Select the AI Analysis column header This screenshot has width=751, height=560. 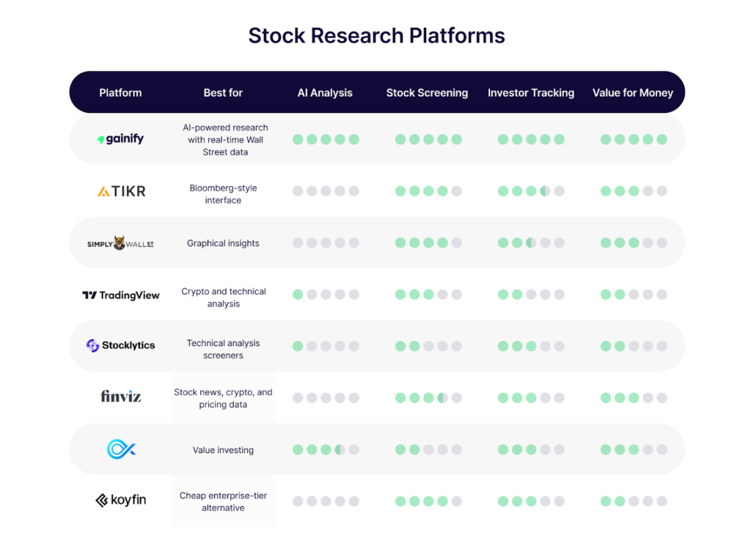(325, 93)
